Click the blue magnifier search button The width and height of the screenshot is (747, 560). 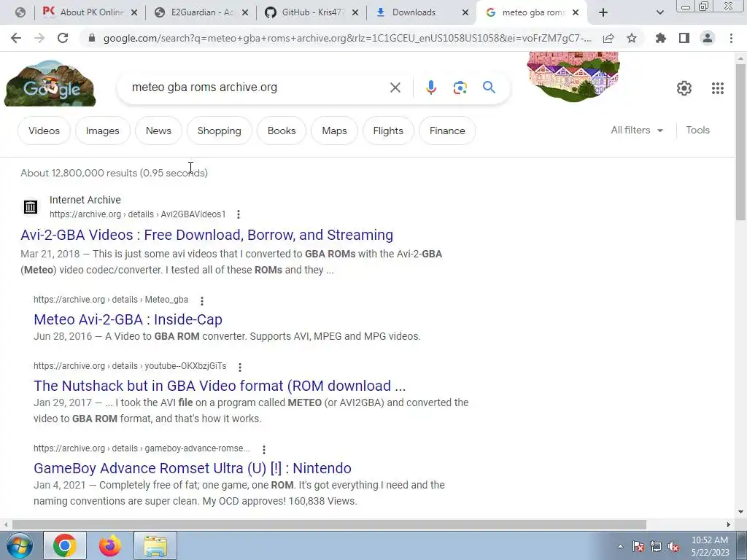pyautogui.click(x=489, y=87)
